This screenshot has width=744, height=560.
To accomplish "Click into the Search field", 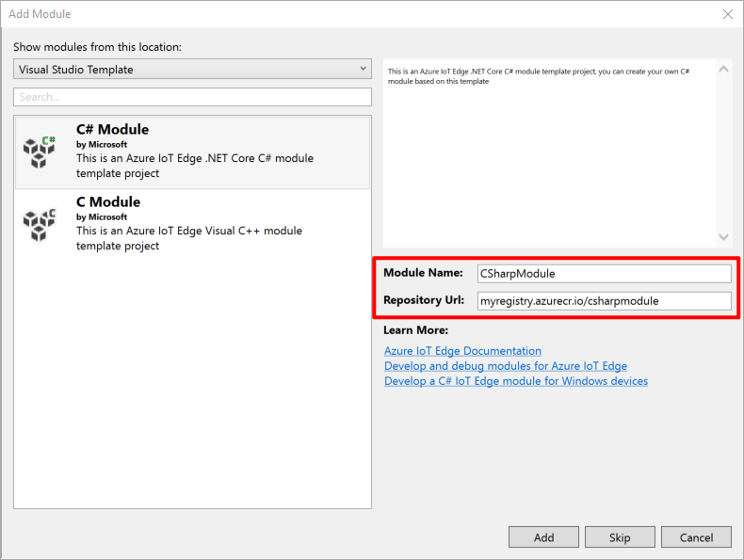I will pyautogui.click(x=192, y=97).
